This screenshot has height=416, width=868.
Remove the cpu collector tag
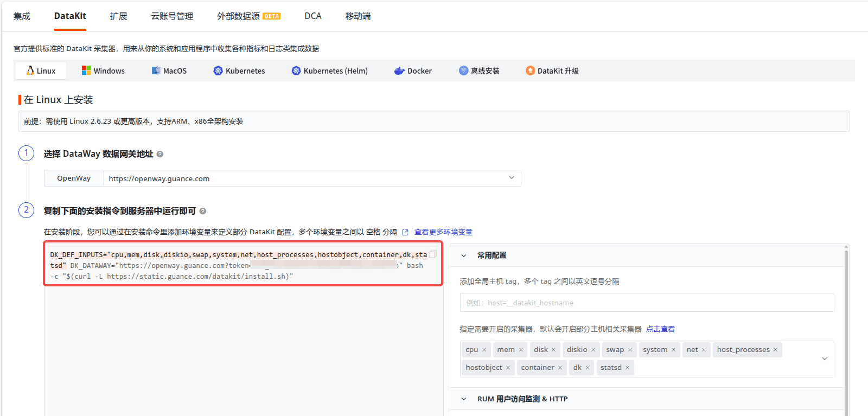484,350
